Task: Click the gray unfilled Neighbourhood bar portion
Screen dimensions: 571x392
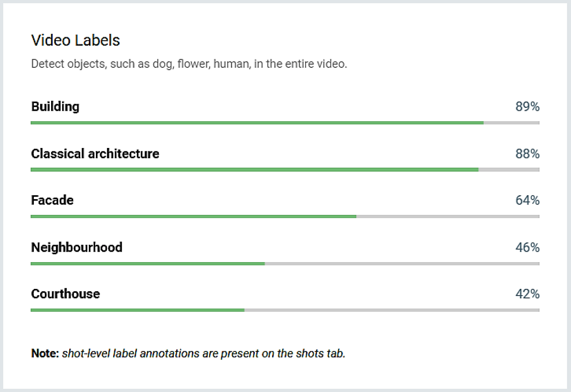Action: click(x=402, y=264)
